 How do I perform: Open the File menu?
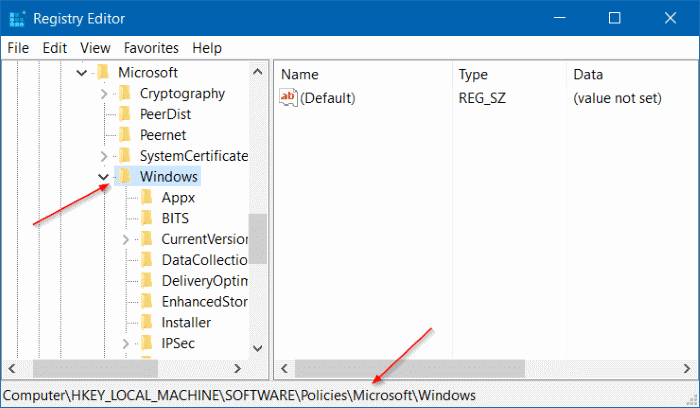point(18,48)
